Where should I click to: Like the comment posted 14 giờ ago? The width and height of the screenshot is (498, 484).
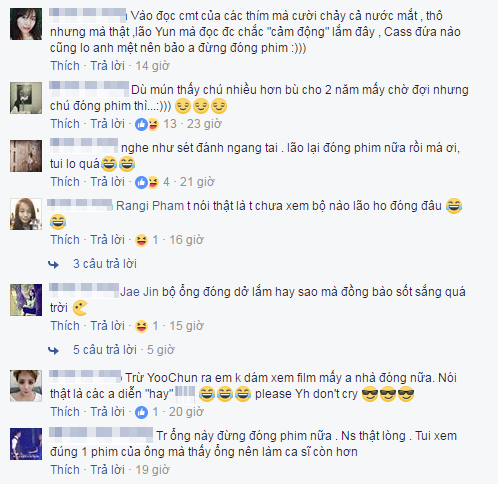coord(65,66)
